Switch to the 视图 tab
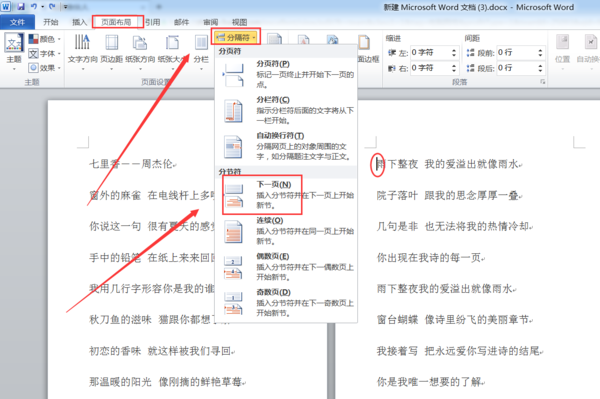This screenshot has width=600, height=399. coord(239,22)
